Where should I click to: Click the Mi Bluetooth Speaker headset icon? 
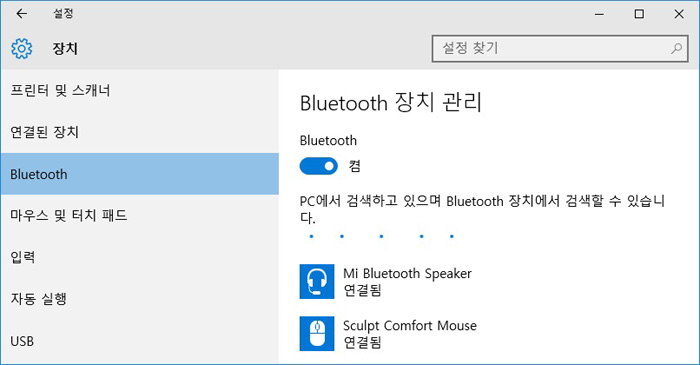click(317, 282)
